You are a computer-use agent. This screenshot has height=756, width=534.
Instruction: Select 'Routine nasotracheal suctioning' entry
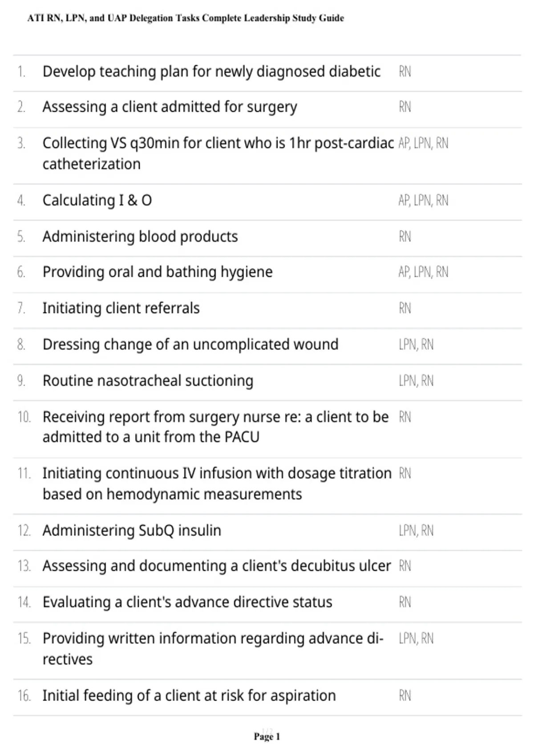point(148,381)
